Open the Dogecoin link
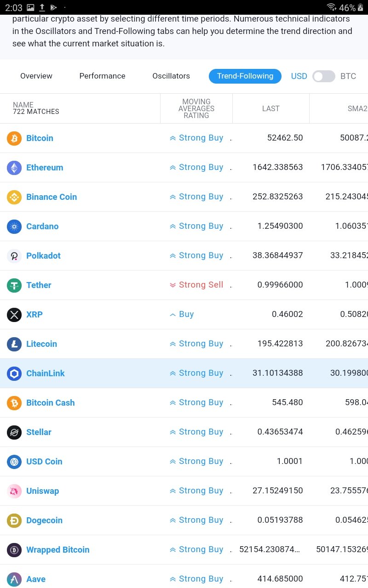The height and width of the screenshot is (588, 368). tap(44, 520)
